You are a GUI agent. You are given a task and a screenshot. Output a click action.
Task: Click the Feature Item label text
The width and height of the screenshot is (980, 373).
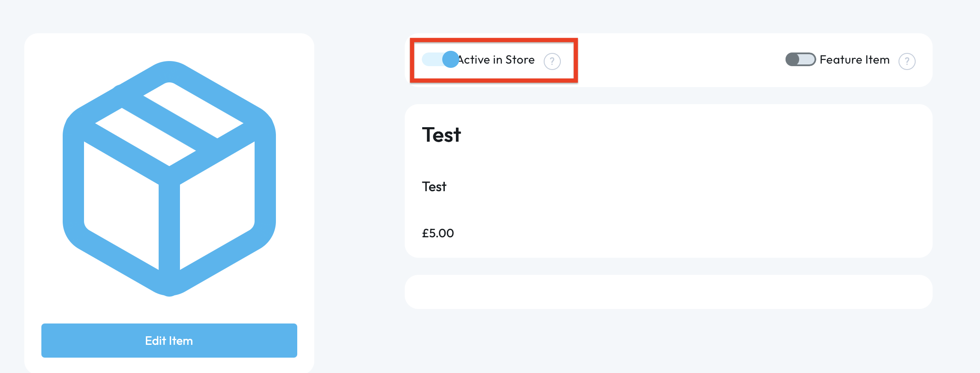pyautogui.click(x=854, y=60)
